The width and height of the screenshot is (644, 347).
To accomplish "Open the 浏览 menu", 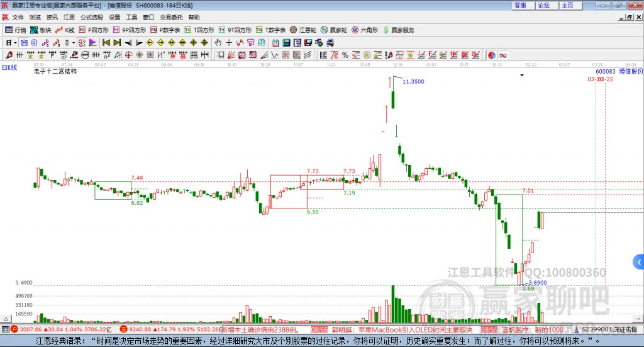I will 35,17.
